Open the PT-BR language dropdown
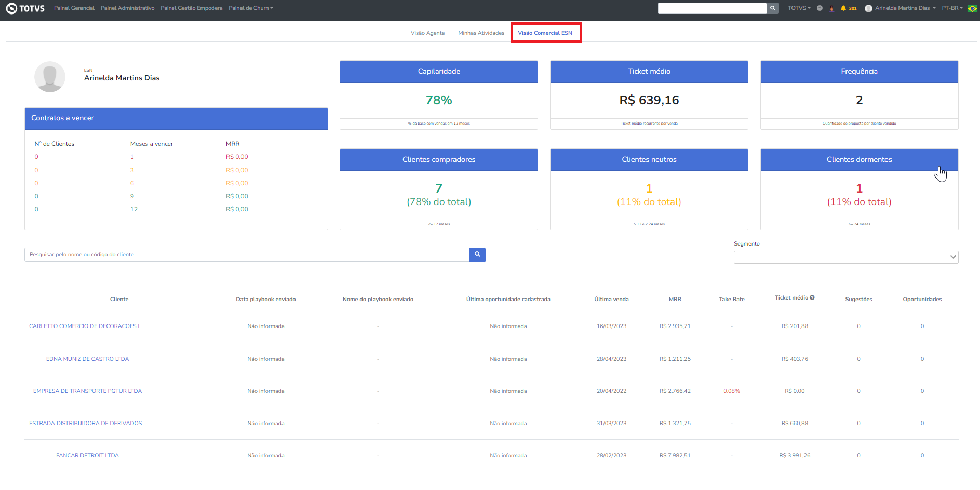Viewport: 980px width, 490px height. [x=952, y=8]
